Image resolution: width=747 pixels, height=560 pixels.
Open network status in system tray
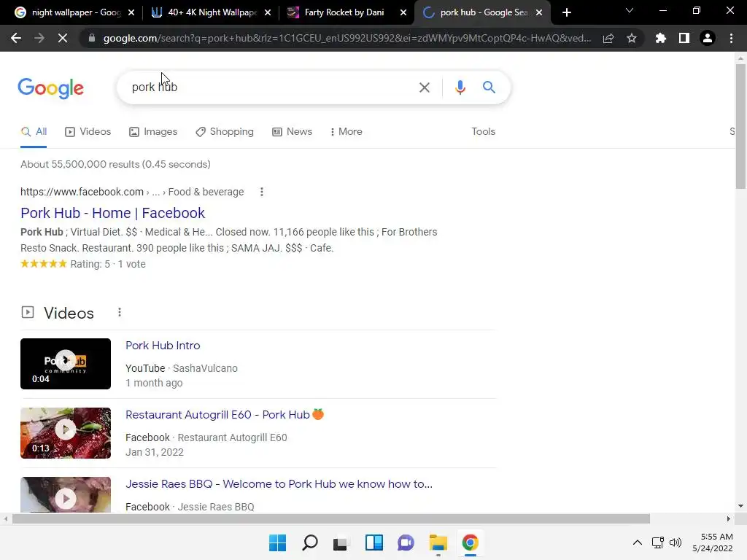[x=657, y=542]
